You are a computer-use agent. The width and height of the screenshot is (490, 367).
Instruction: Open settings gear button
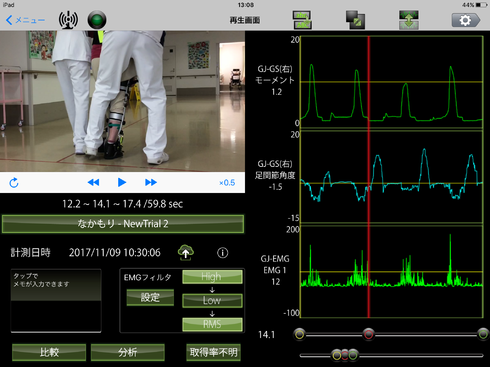coord(466,20)
